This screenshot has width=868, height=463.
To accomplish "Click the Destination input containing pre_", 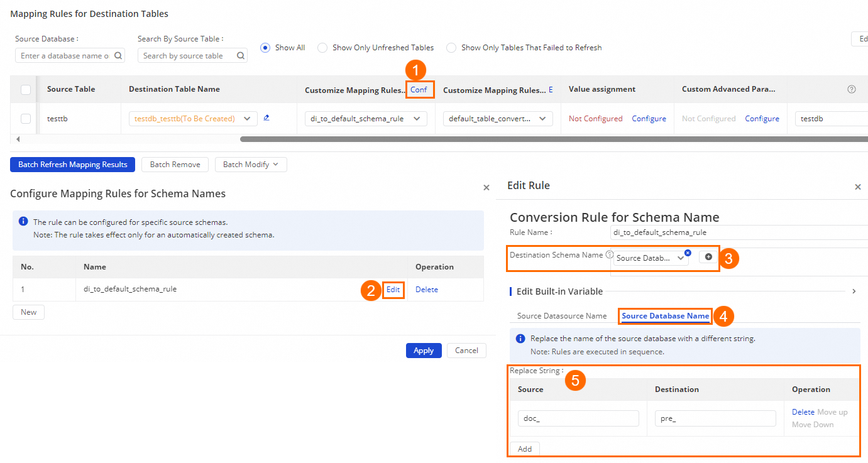I will click(715, 418).
